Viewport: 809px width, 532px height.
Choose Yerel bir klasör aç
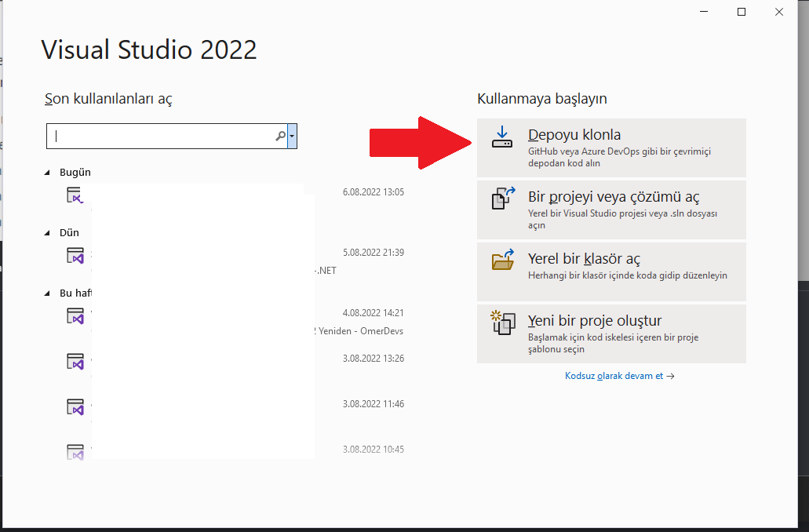click(611, 271)
